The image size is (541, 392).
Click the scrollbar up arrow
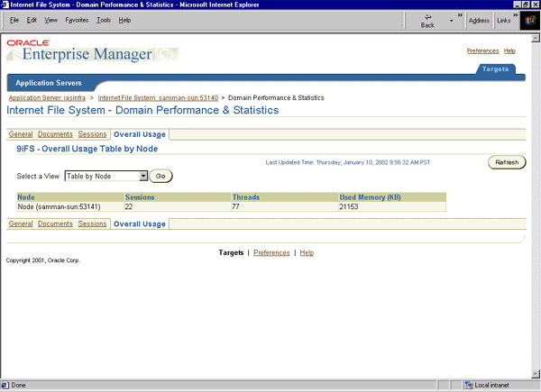[536, 38]
